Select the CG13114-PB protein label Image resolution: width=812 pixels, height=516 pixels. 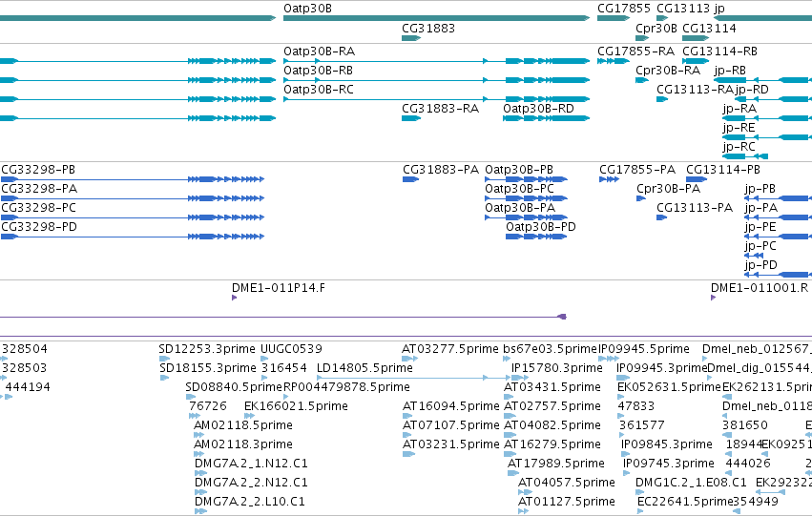[723, 170]
